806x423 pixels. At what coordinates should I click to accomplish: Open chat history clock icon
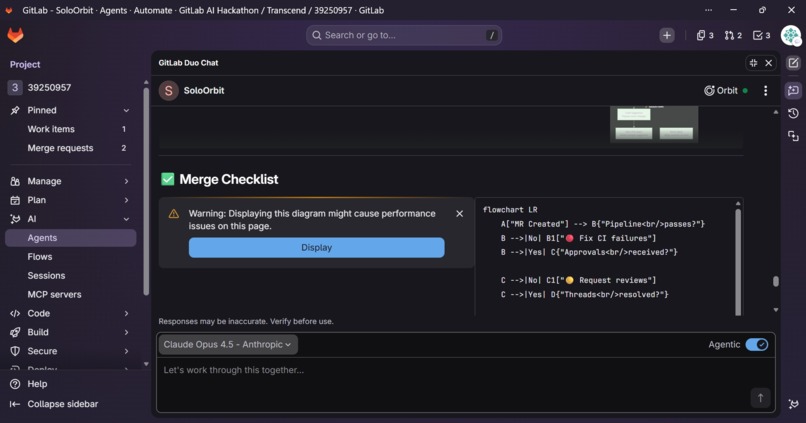793,113
